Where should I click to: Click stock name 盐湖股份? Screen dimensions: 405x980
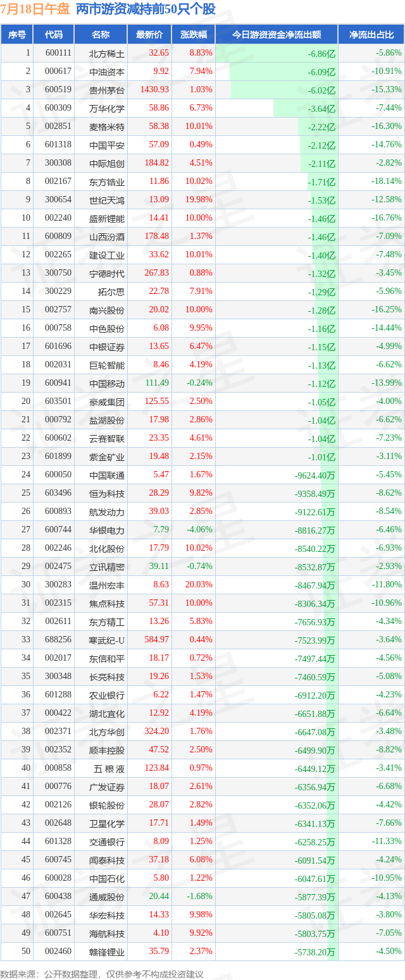click(x=107, y=420)
